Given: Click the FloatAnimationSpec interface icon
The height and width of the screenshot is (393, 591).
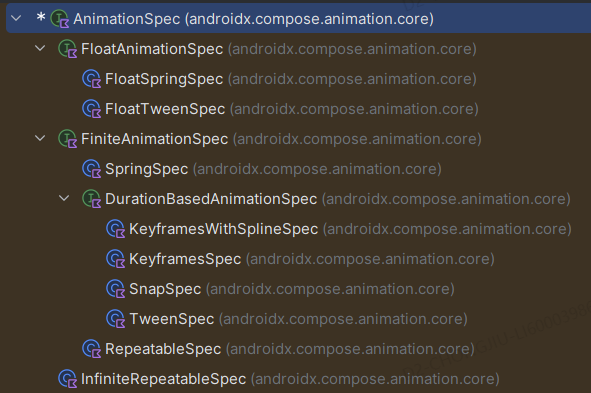Looking at the screenshot, I should (68, 49).
